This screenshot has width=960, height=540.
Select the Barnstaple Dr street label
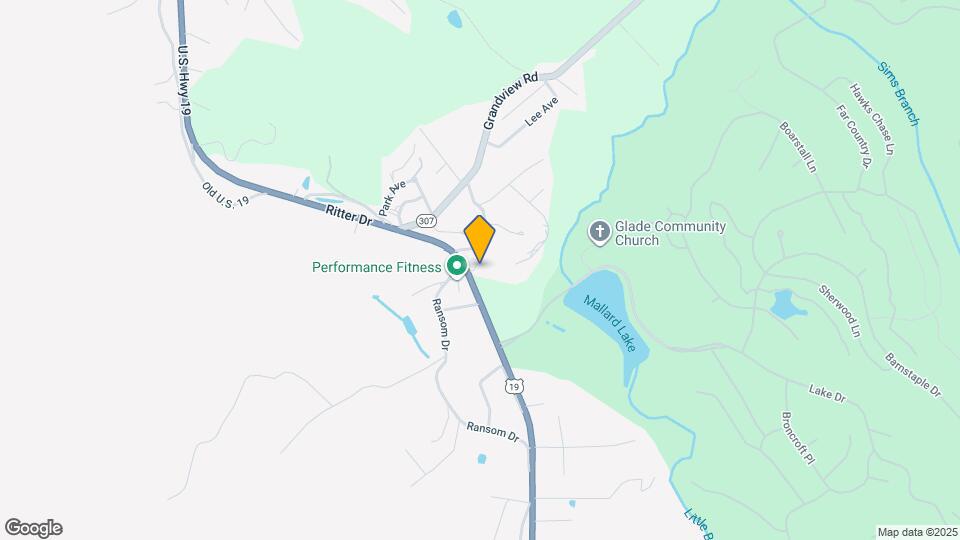coord(913,375)
